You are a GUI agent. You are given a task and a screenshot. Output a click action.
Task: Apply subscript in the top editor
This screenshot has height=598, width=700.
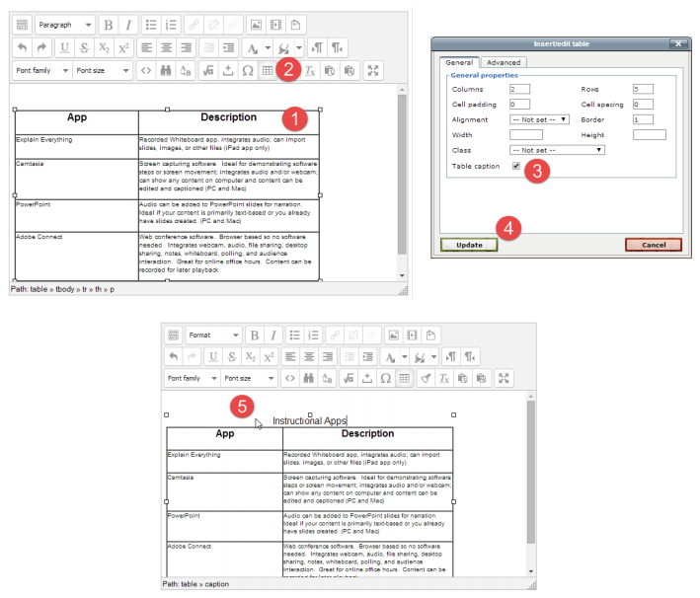pos(104,47)
